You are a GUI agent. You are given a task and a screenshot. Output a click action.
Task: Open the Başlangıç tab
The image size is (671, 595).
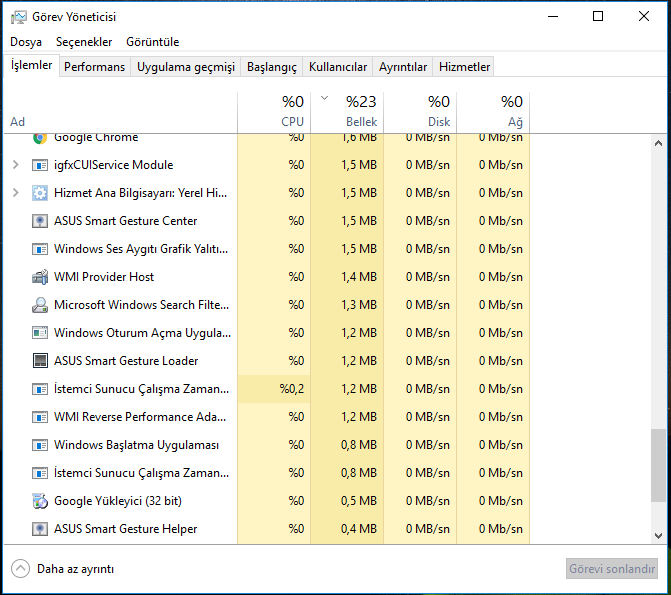272,67
